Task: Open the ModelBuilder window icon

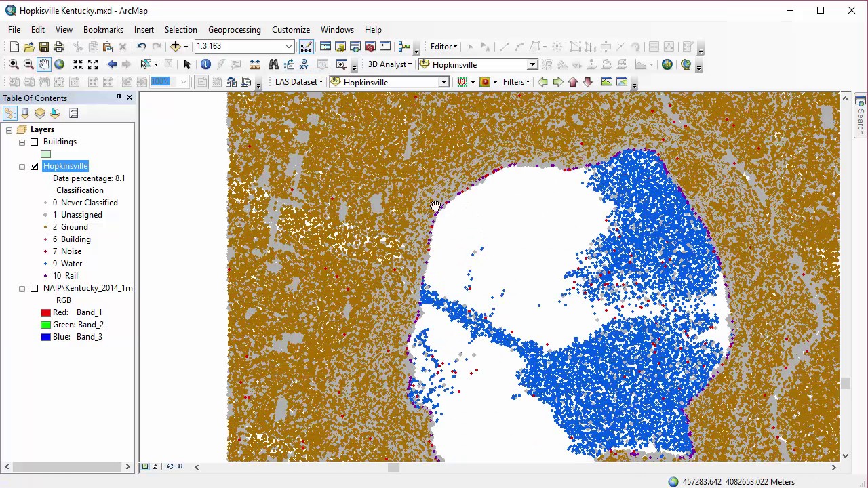Action: [404, 46]
